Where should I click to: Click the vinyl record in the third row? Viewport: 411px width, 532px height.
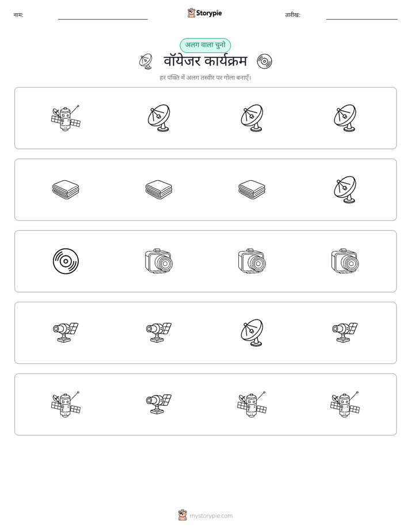pyautogui.click(x=66, y=261)
